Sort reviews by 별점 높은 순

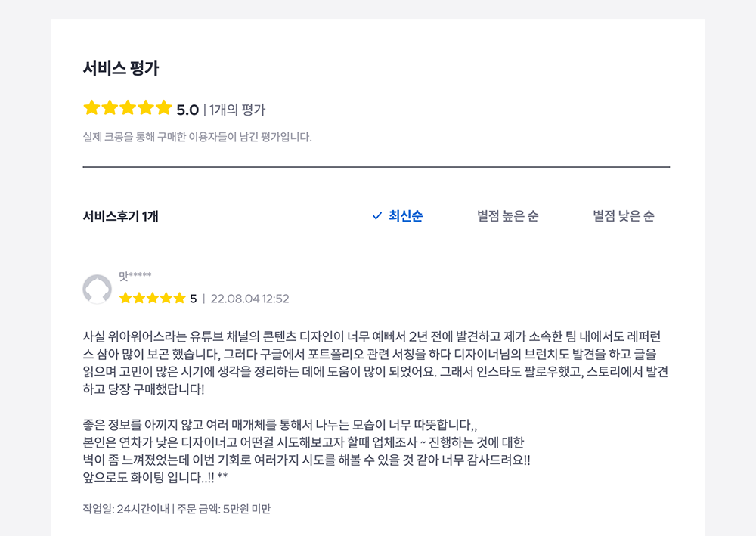[507, 216]
